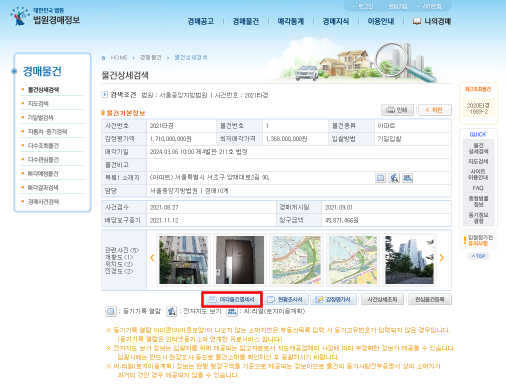Click the 경매물건 breadcrumb link
The width and height of the screenshot is (506, 386).
(150, 58)
